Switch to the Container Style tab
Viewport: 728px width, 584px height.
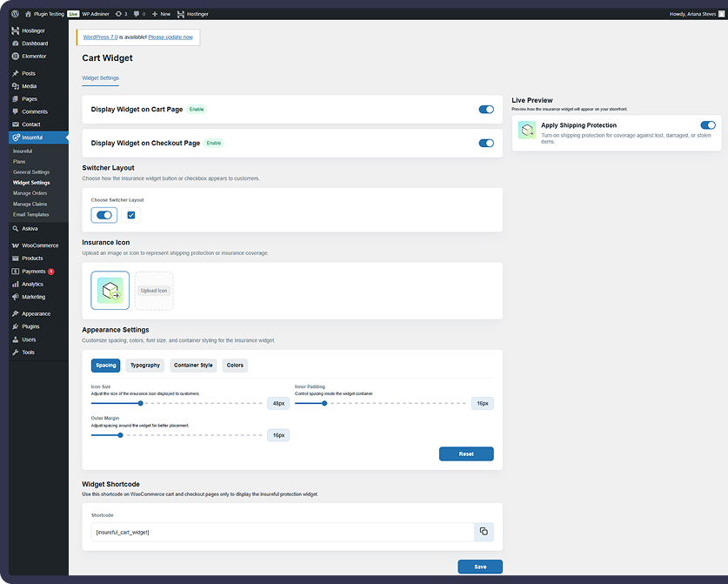point(193,366)
